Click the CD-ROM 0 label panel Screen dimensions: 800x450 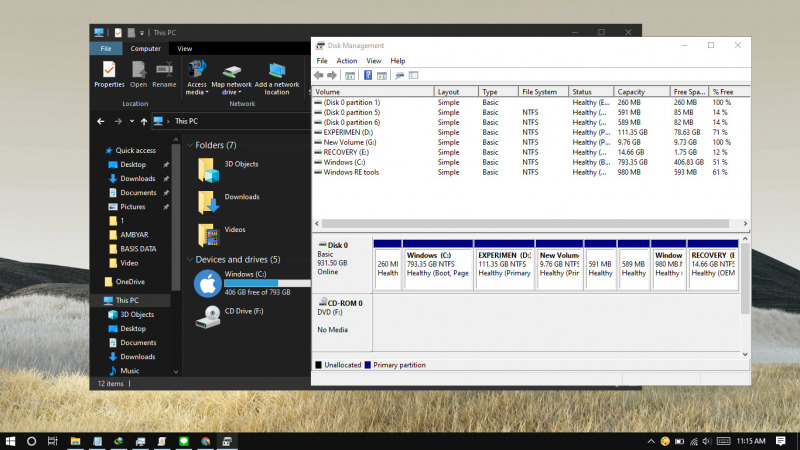(342, 322)
